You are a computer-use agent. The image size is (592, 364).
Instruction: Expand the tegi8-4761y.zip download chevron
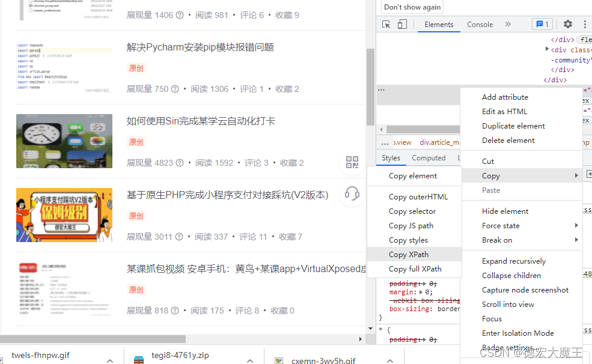point(249,360)
